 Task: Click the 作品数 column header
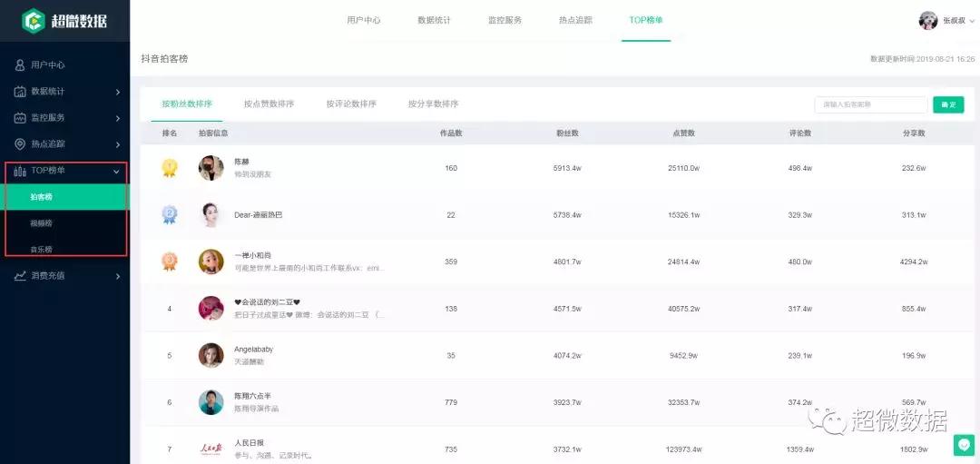click(451, 133)
